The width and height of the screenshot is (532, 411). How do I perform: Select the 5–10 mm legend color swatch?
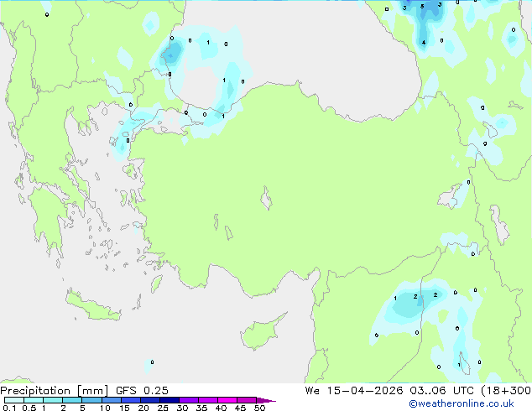(91, 400)
